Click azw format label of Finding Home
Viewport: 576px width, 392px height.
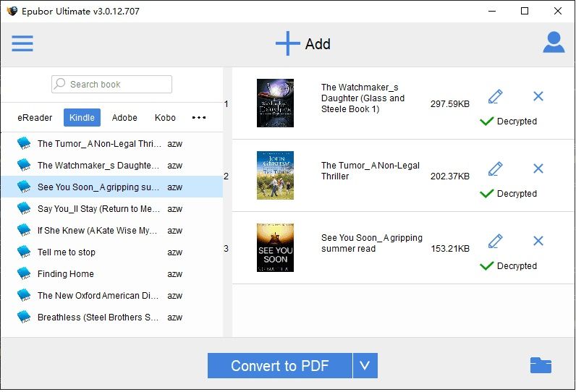[175, 274]
